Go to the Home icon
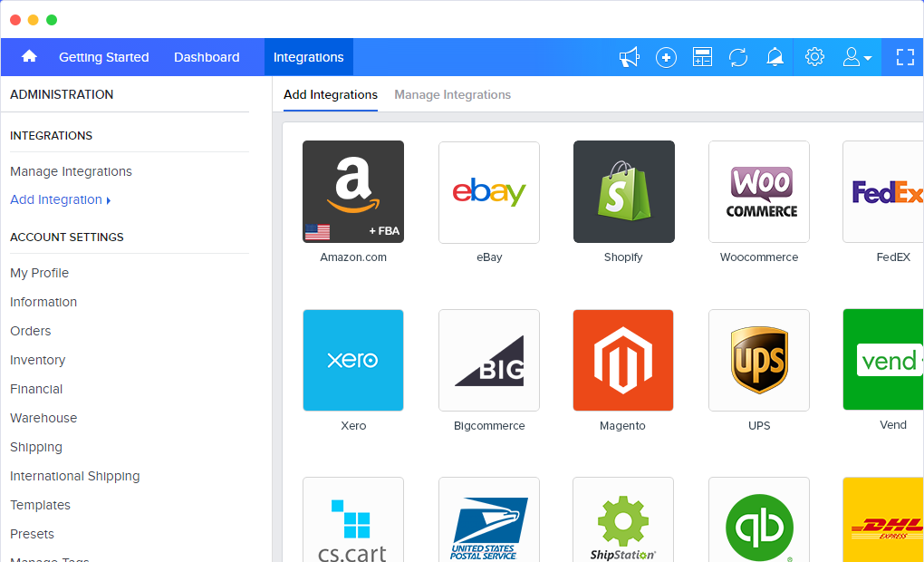The image size is (924, 562). click(x=29, y=56)
